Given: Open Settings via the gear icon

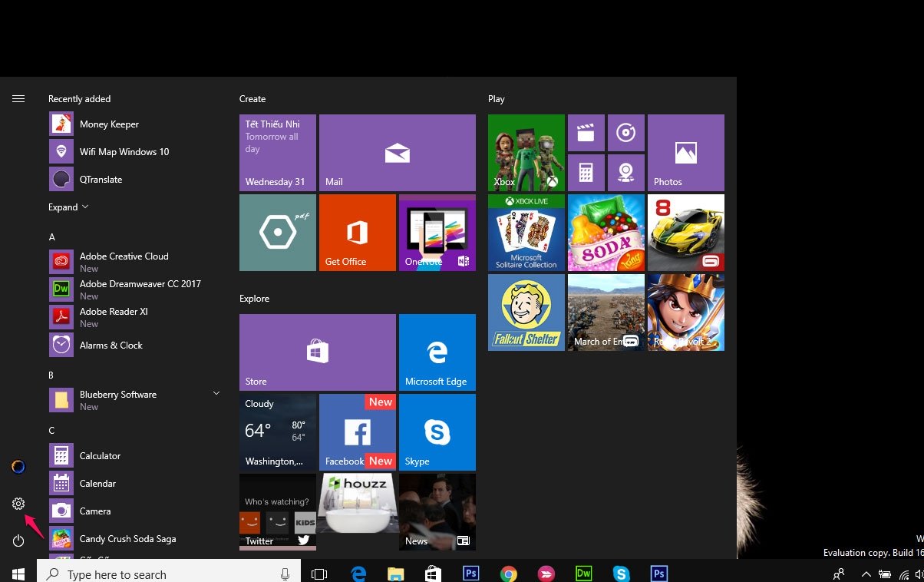Looking at the screenshot, I should point(18,504).
